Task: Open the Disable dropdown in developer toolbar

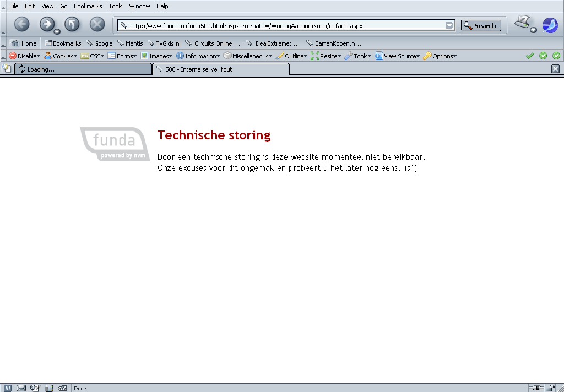Action: point(24,56)
